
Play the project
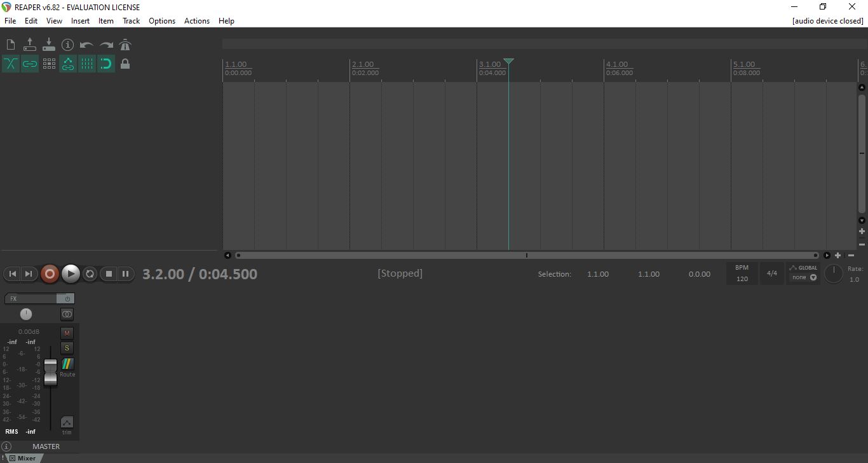(x=71, y=273)
